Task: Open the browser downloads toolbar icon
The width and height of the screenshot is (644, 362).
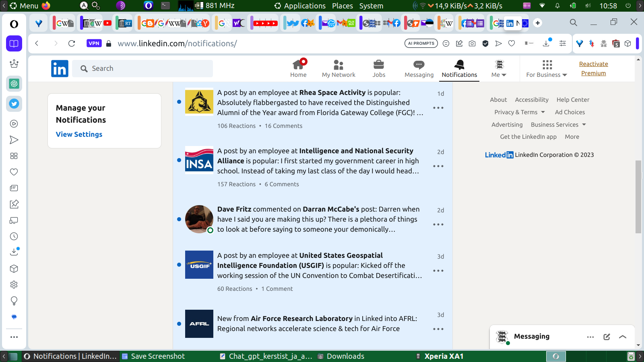Action: [x=547, y=43]
